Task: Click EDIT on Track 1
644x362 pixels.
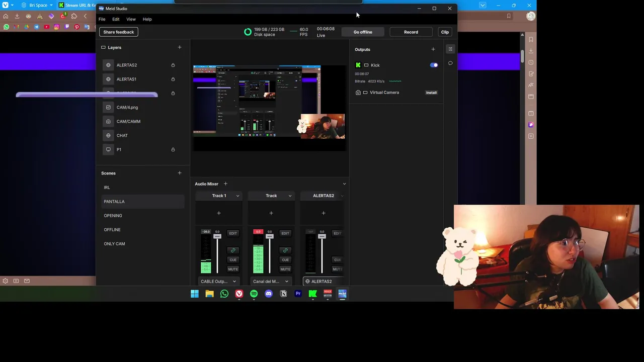Action: click(x=233, y=233)
